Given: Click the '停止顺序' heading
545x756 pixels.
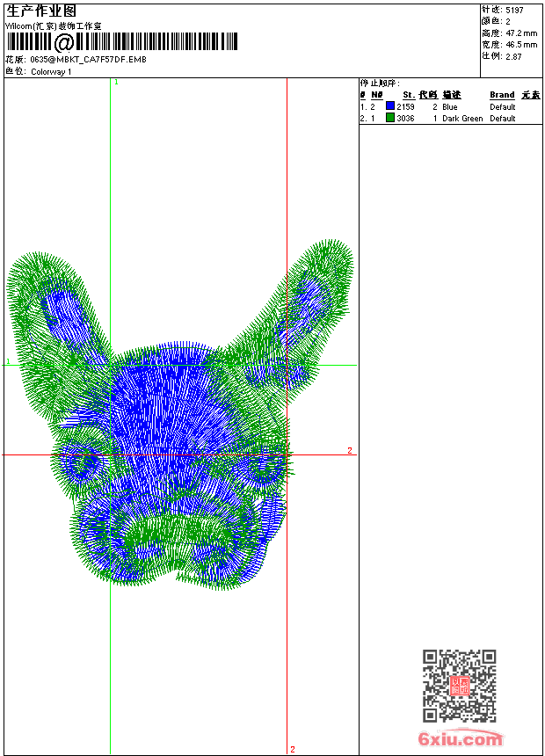Looking at the screenshot, I should pos(380,83).
